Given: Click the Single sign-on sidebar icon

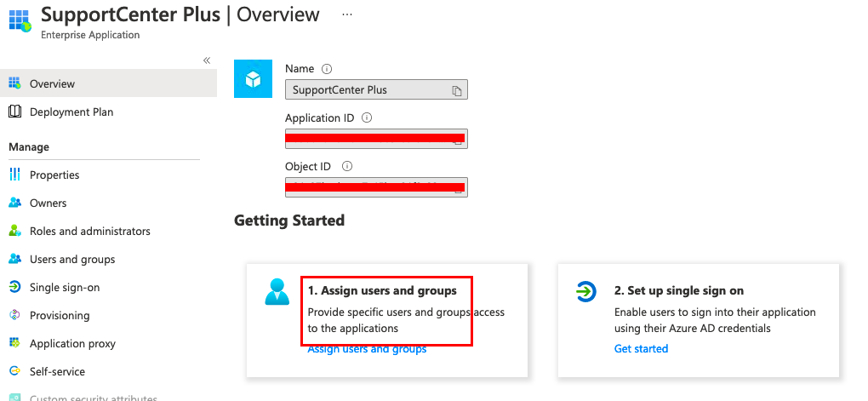Looking at the screenshot, I should (x=14, y=287).
